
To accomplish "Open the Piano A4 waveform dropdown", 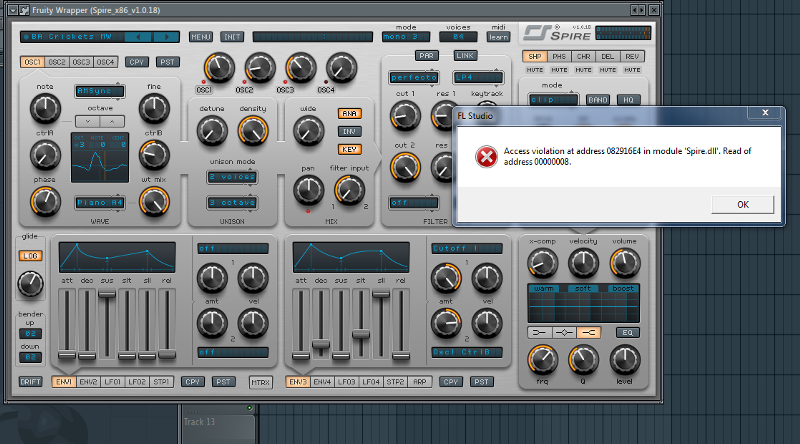I will click(100, 203).
